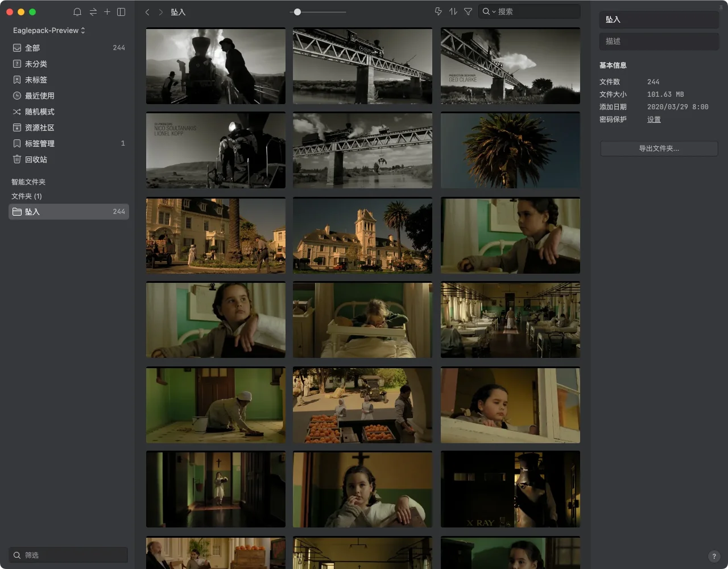
Task: Click the 坠入 breadcrumb title
Action: pyautogui.click(x=178, y=12)
